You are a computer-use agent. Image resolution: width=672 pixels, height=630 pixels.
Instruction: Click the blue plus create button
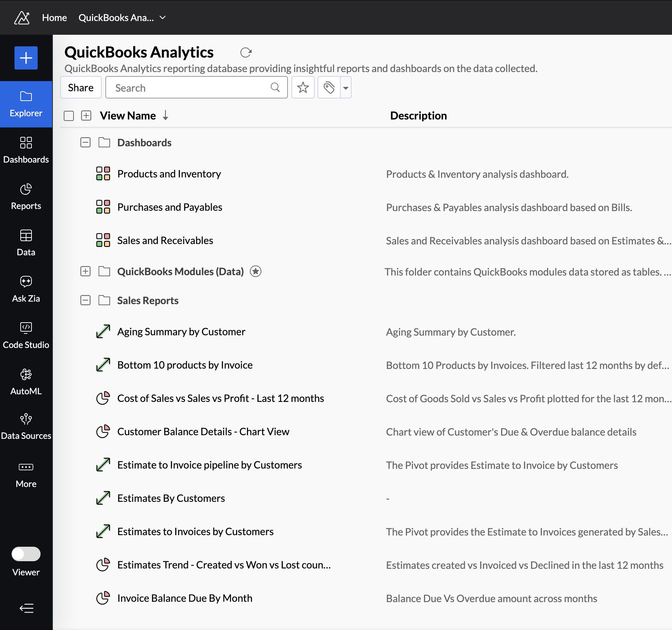point(26,58)
